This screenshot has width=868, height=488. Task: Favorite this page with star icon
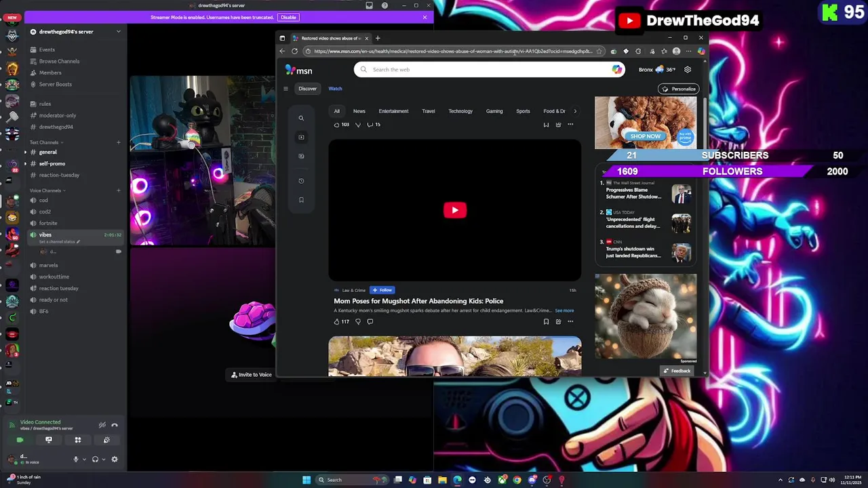click(x=599, y=52)
